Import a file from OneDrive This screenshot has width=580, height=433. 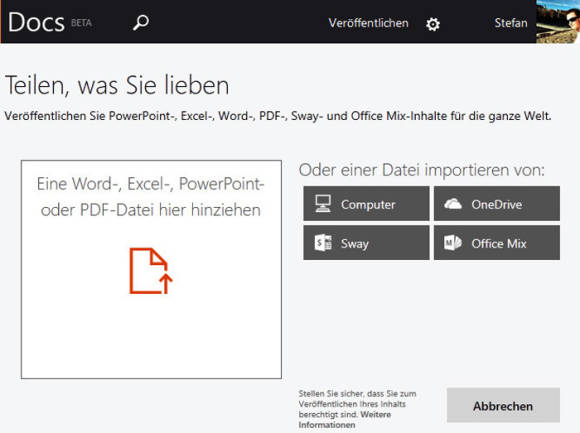497,203
